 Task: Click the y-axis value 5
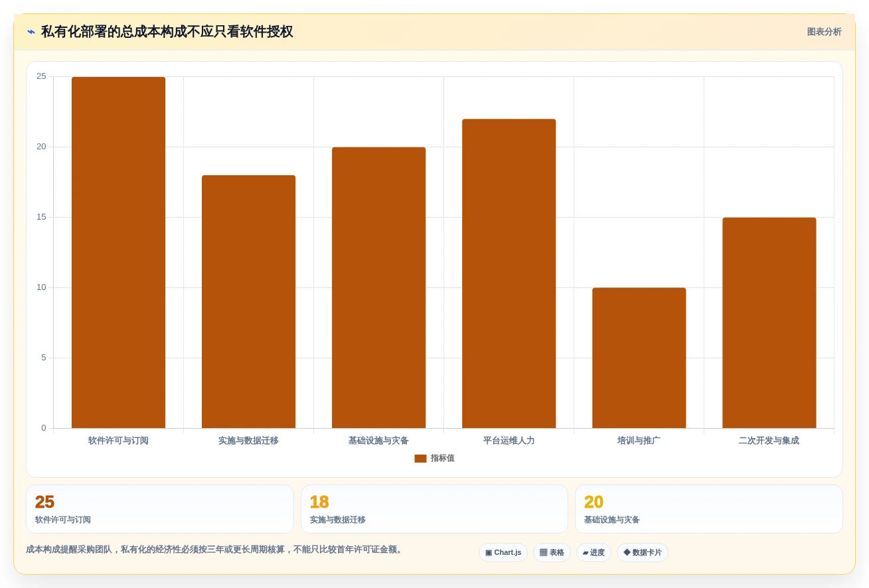44,358
